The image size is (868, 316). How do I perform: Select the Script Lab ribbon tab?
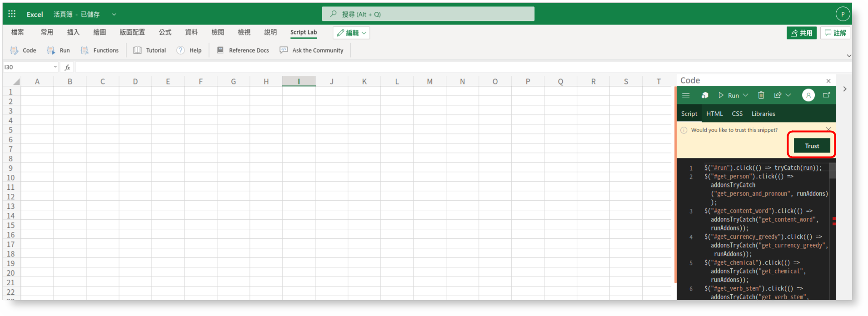click(304, 32)
